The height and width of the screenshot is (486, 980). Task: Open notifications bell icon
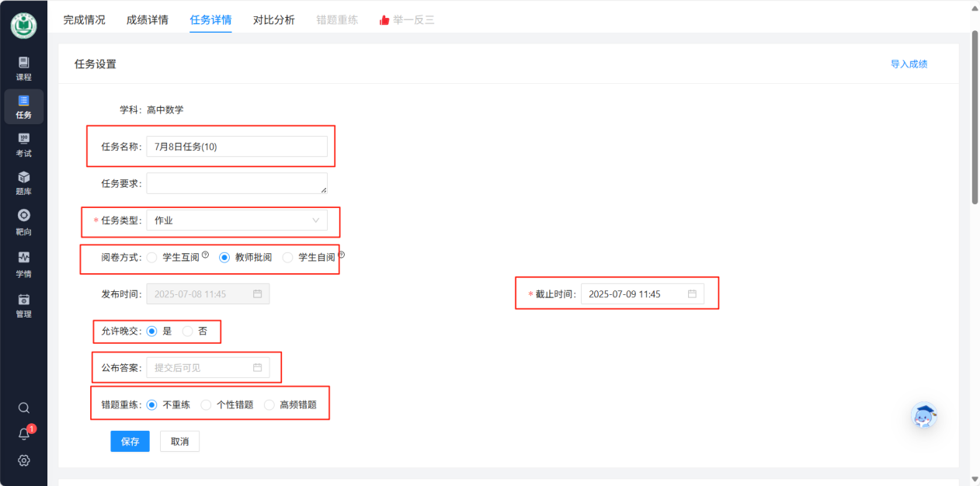[23, 434]
